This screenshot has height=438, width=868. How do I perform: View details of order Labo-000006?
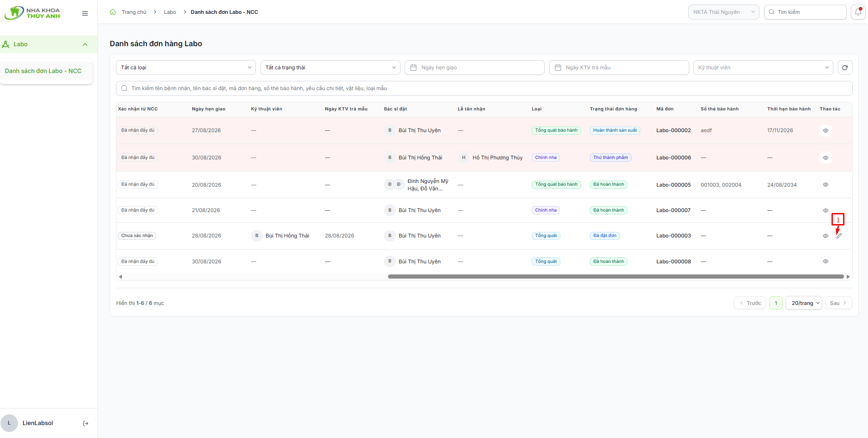click(826, 158)
